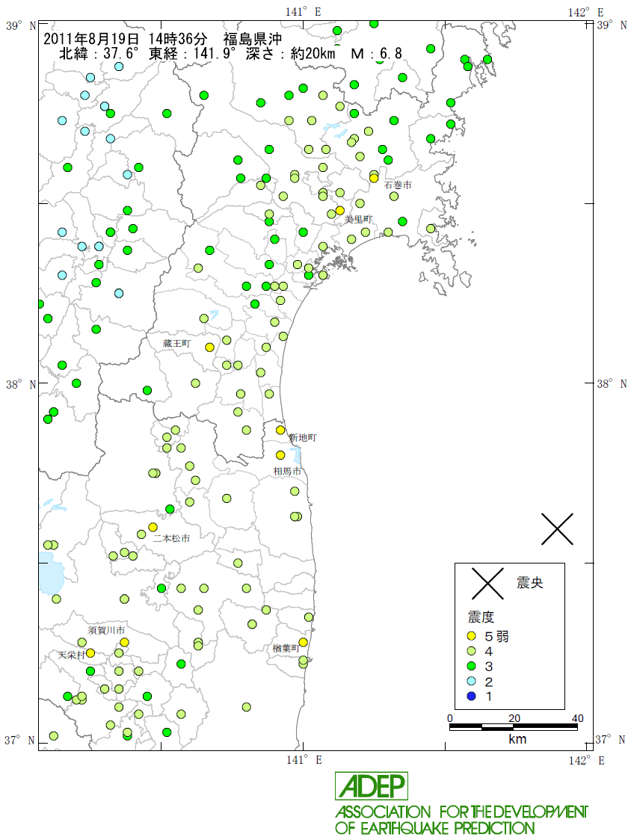Select the blue intensity 1 legend circle

472,696
